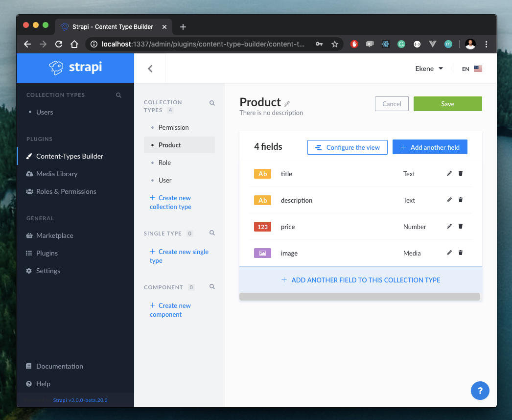Screen dimensions: 512x420
Task: Click the horizontal scrollbar below the fields list
Action: point(360,296)
